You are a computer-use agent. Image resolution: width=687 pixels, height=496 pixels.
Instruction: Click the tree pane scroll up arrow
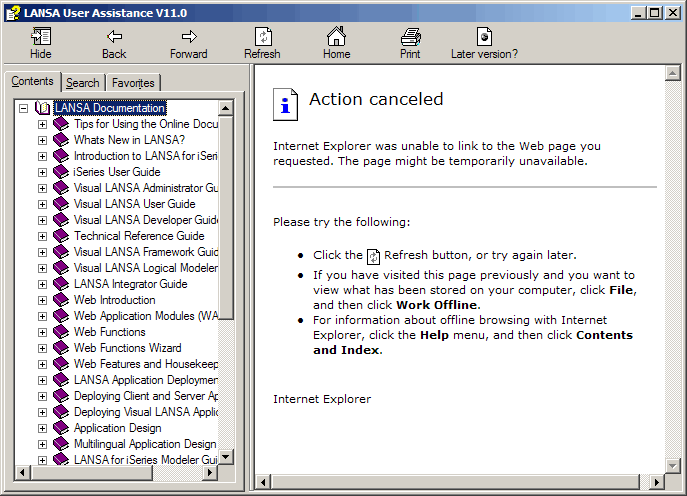click(x=226, y=108)
